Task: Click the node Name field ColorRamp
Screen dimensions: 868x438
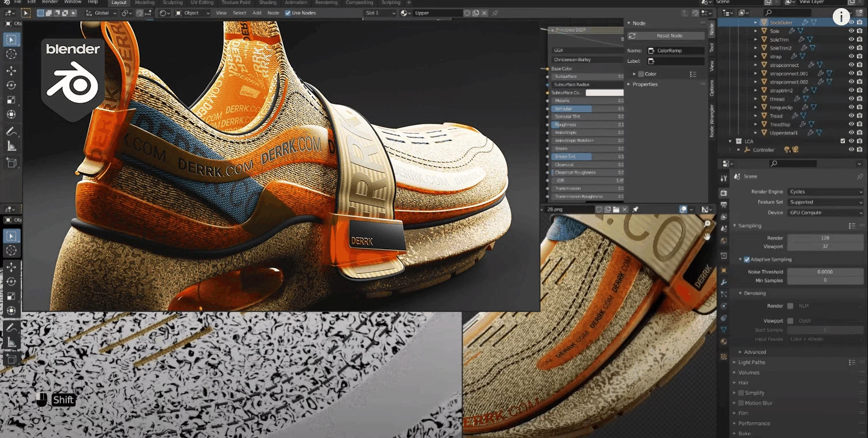Action: pyautogui.click(x=675, y=51)
